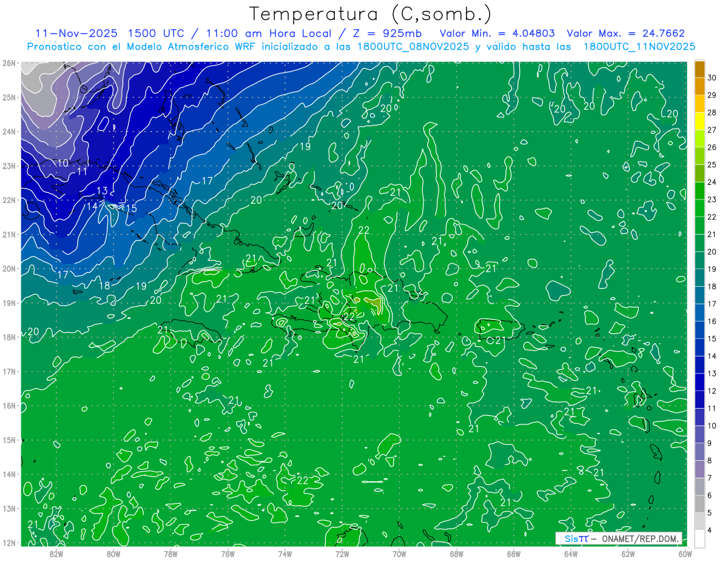Screen dimensions: 728x562
Task: Click the dark blue colorbar segment between 12 and 13
Action: [699, 383]
